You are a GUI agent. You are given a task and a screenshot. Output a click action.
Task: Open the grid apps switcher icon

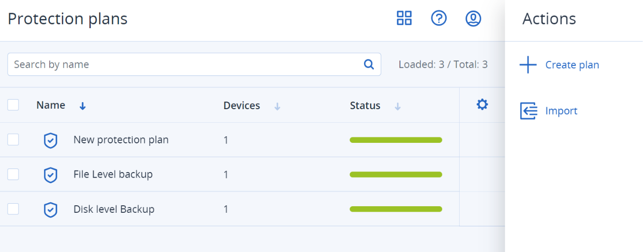(404, 19)
